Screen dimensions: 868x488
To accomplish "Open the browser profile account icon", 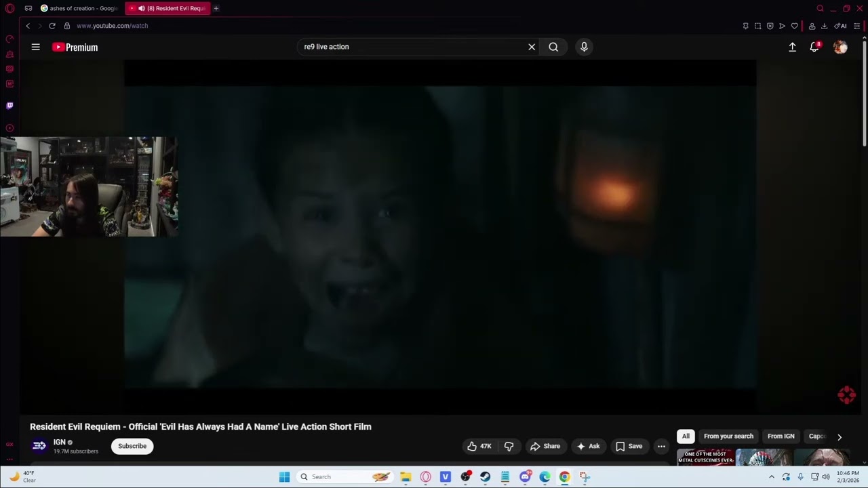I will pyautogui.click(x=812, y=26).
